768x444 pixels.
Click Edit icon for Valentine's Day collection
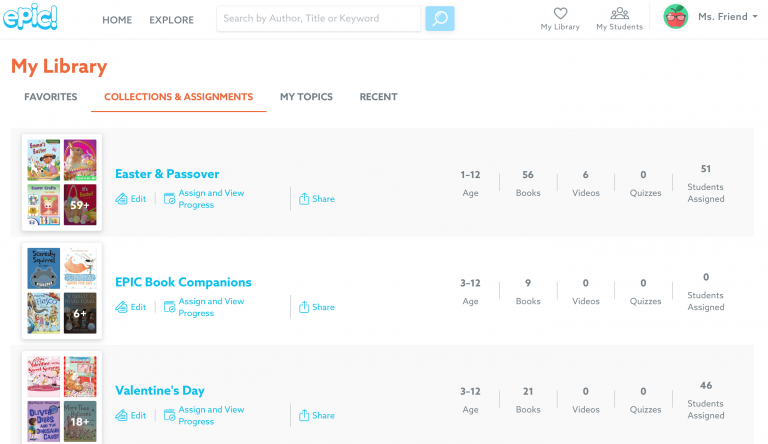point(122,415)
